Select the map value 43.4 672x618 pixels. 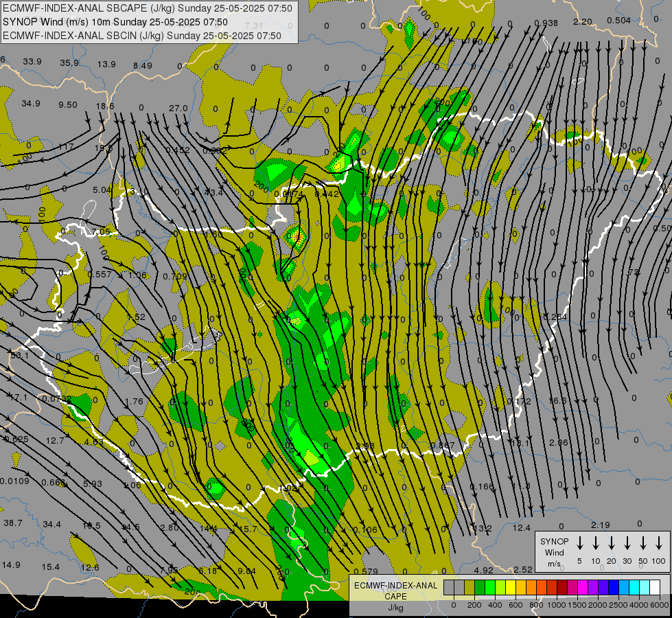coord(213,193)
